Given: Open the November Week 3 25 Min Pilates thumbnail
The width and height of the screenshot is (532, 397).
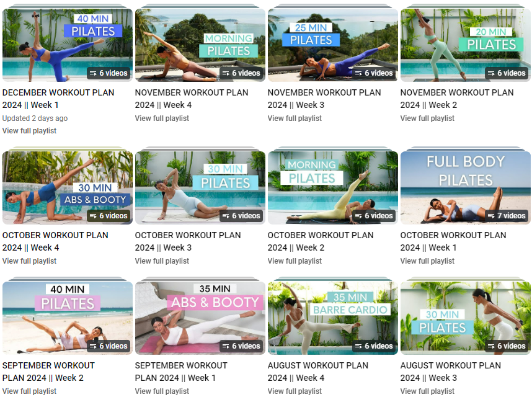Looking at the screenshot, I should click(x=333, y=45).
